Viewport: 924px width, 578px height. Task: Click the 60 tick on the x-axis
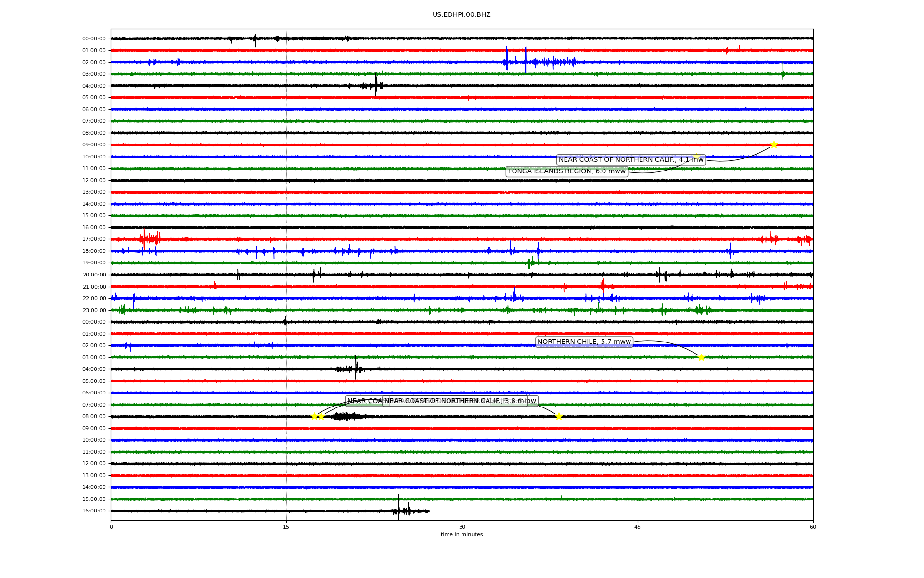(x=813, y=527)
